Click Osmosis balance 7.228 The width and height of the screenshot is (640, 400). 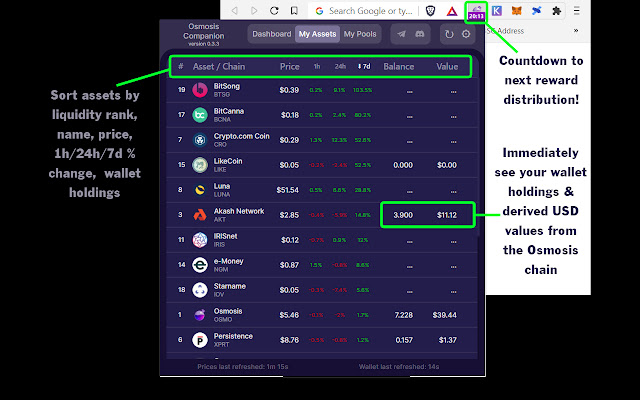(403, 315)
